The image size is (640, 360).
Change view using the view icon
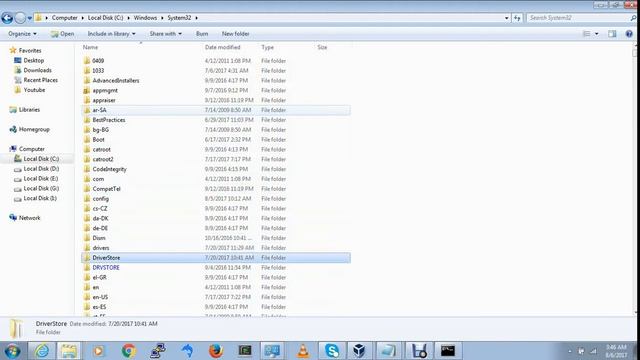[587, 34]
